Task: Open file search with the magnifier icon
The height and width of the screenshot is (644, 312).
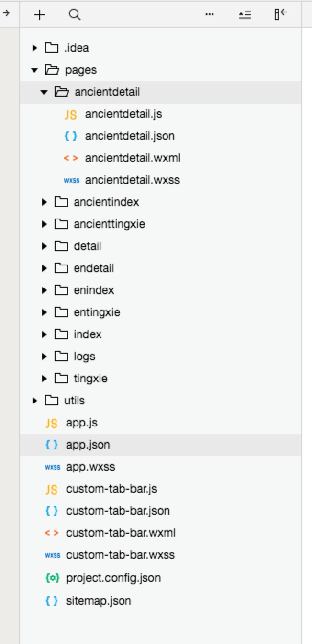Action: (75, 15)
